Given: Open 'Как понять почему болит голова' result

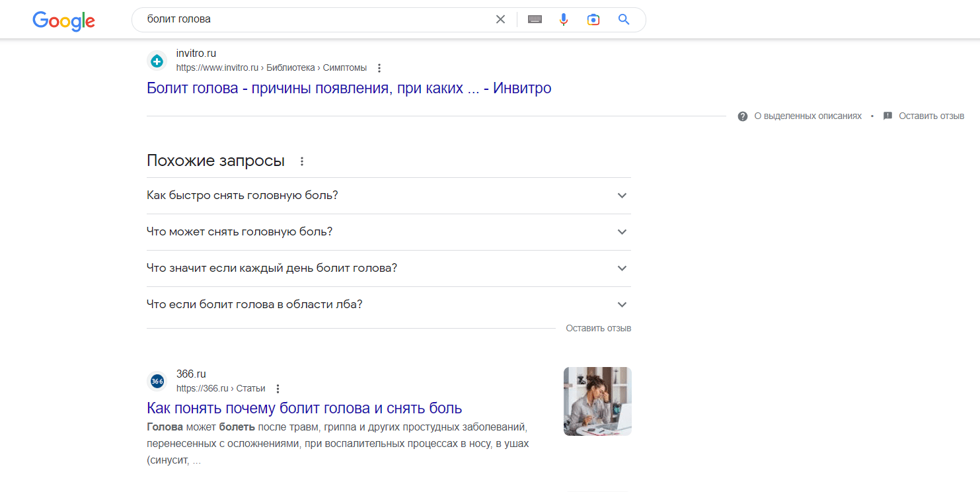Looking at the screenshot, I should coord(304,407).
